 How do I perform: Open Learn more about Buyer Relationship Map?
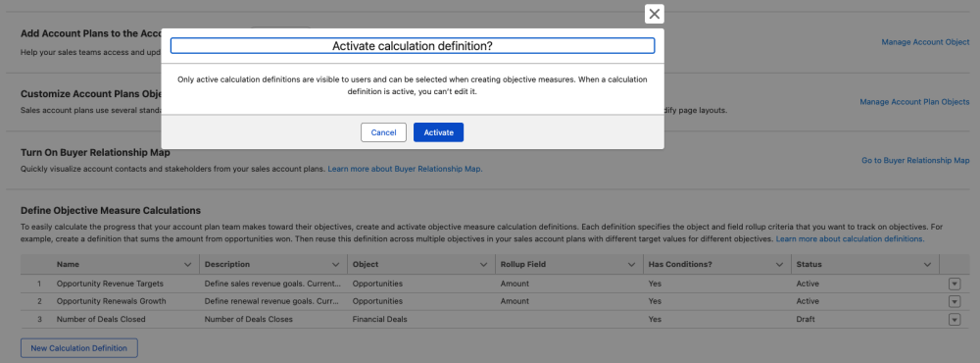click(405, 169)
